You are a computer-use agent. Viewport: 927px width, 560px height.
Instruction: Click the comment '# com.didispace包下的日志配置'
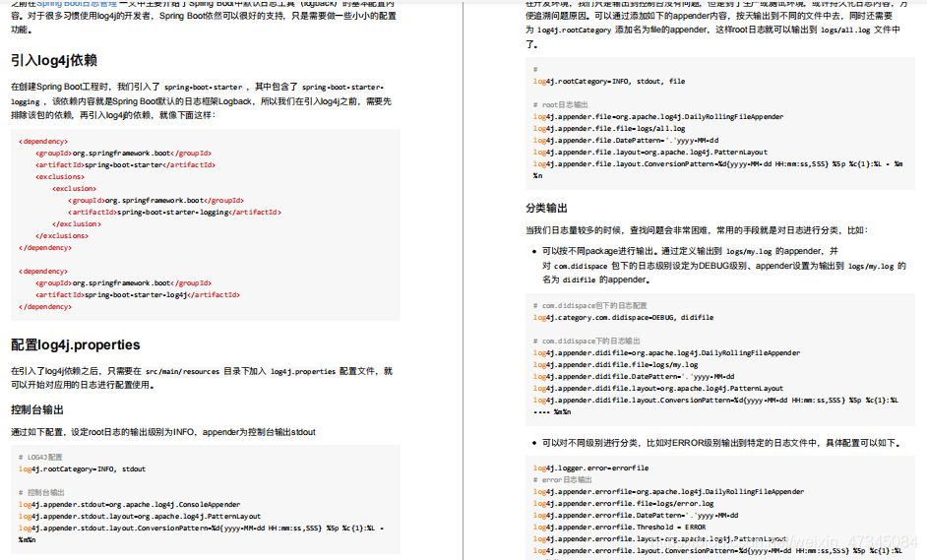590,306
